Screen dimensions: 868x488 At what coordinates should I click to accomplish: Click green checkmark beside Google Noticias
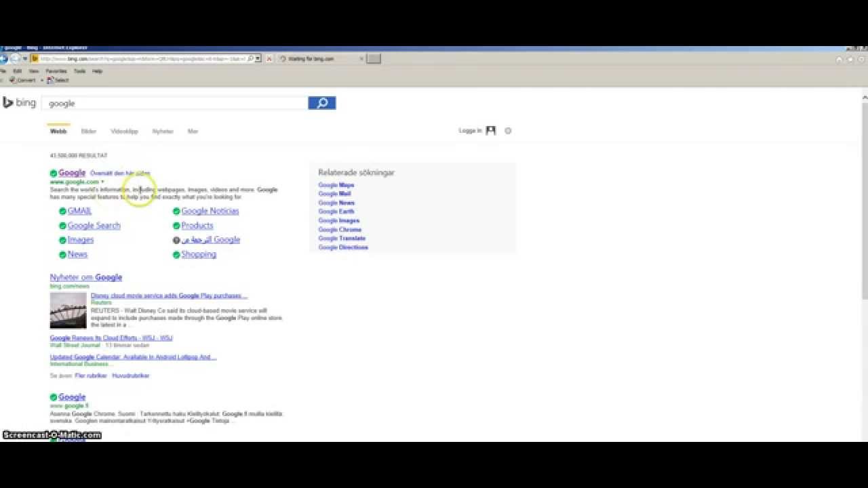[x=176, y=211]
